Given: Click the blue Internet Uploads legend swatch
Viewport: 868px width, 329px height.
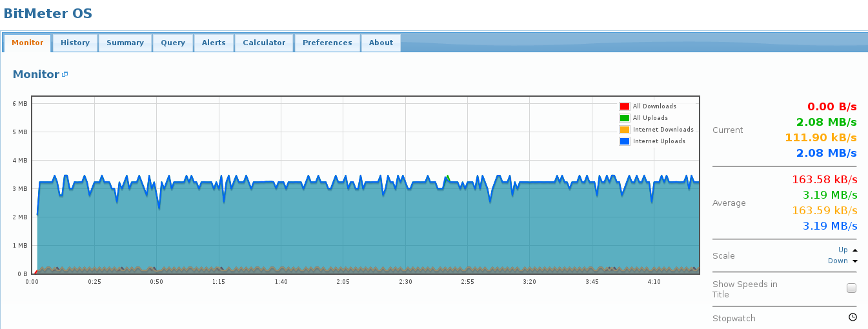Looking at the screenshot, I should tap(624, 141).
